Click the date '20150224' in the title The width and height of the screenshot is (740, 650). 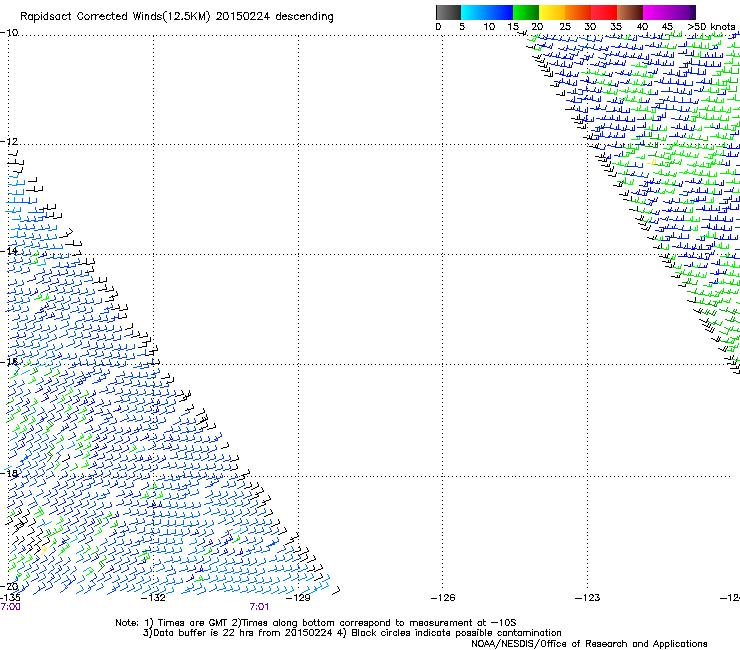pos(243,17)
